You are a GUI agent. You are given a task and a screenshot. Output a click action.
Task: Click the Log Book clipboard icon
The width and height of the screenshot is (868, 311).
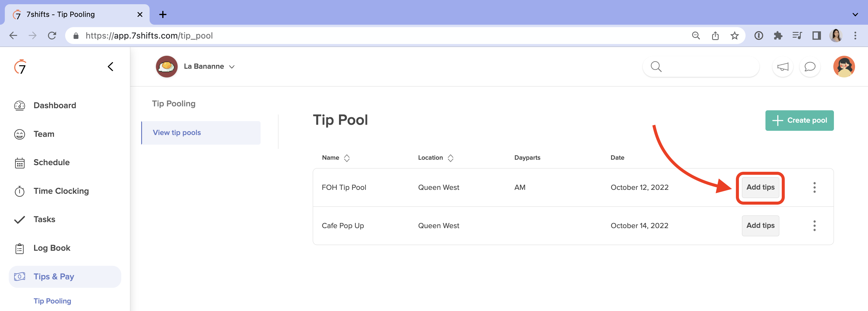click(20, 248)
